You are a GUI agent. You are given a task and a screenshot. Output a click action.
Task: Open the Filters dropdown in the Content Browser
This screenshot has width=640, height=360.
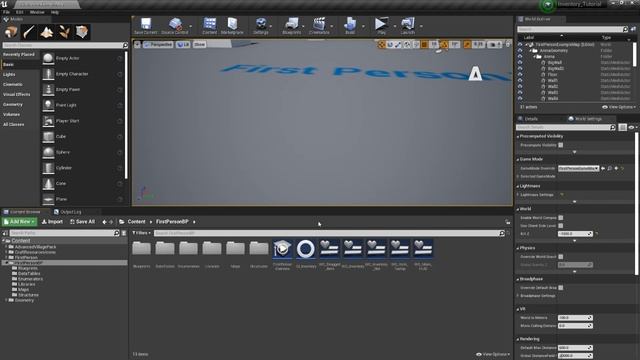(141, 233)
